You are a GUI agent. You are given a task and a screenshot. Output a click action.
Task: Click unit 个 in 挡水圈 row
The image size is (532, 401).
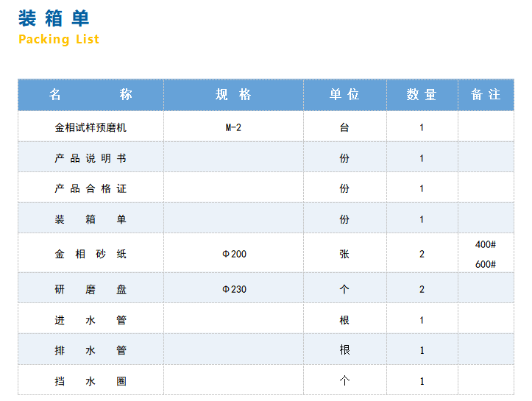(x=344, y=381)
